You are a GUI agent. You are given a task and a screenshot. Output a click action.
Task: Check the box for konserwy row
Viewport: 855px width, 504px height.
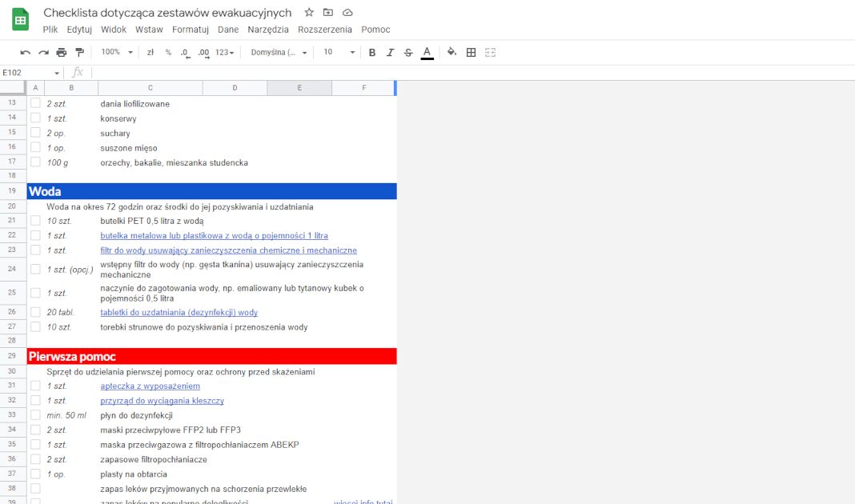click(35, 118)
